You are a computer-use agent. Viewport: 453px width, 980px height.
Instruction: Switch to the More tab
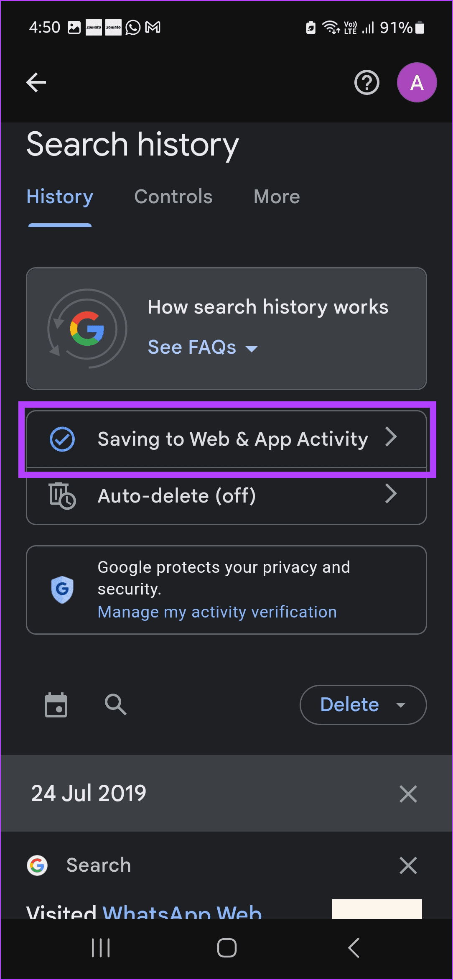pyautogui.click(x=276, y=197)
